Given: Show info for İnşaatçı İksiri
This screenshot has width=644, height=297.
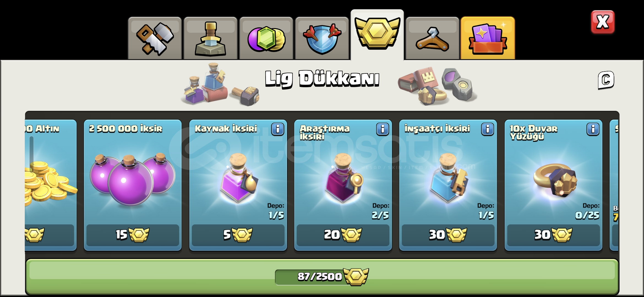Looking at the screenshot, I should (x=487, y=129).
